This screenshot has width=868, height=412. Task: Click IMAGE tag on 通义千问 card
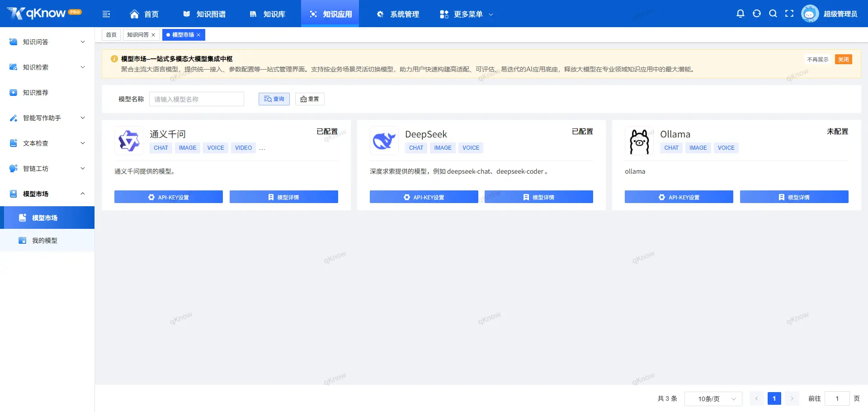(188, 148)
